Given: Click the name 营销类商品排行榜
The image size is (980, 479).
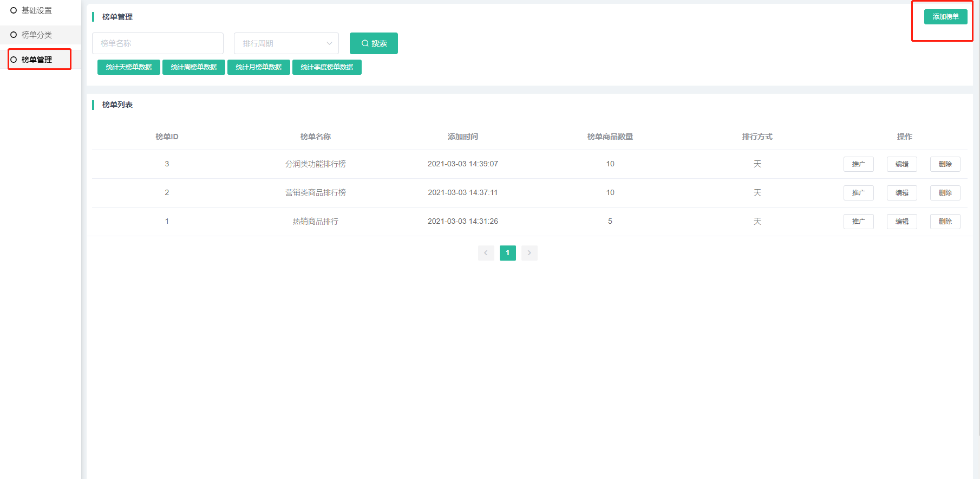Looking at the screenshot, I should [x=316, y=192].
